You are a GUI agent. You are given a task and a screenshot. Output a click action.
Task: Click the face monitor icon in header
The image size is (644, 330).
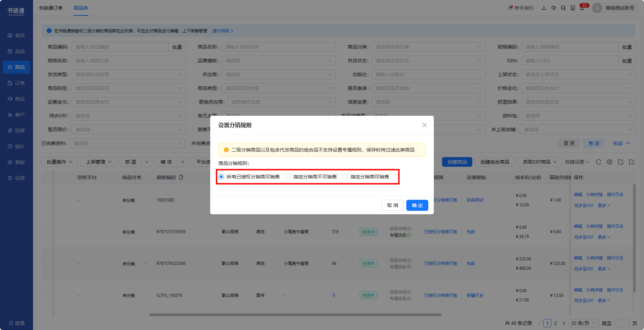573,8
